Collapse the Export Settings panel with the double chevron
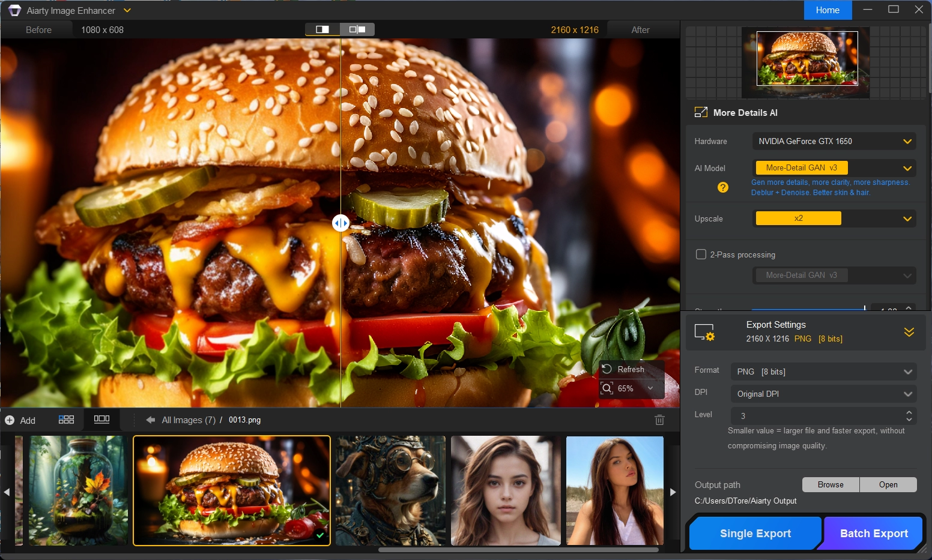 click(909, 332)
